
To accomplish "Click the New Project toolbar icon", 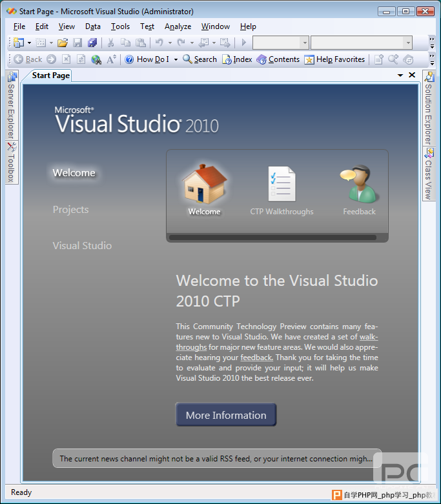I will [x=19, y=43].
